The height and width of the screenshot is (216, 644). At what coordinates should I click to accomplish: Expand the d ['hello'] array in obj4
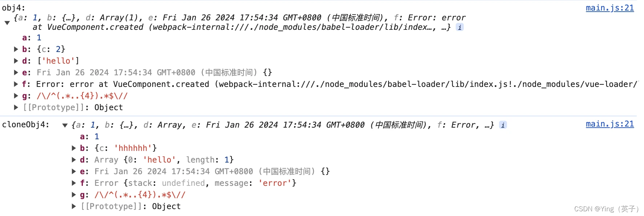16,61
